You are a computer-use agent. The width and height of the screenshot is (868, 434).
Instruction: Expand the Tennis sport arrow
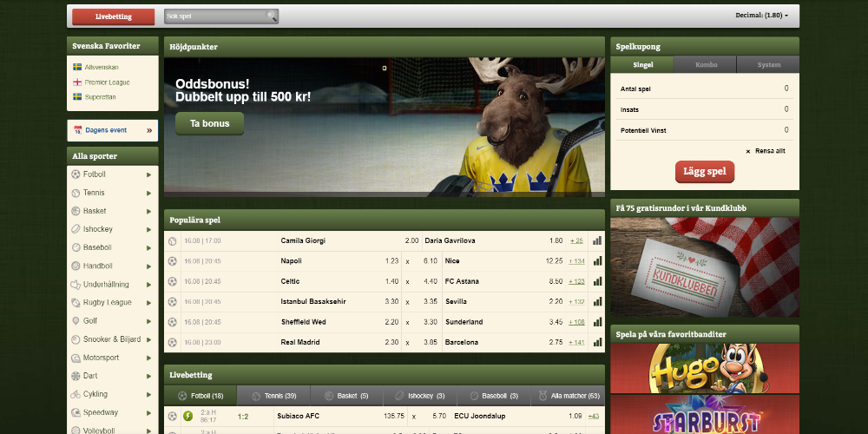pos(149,193)
